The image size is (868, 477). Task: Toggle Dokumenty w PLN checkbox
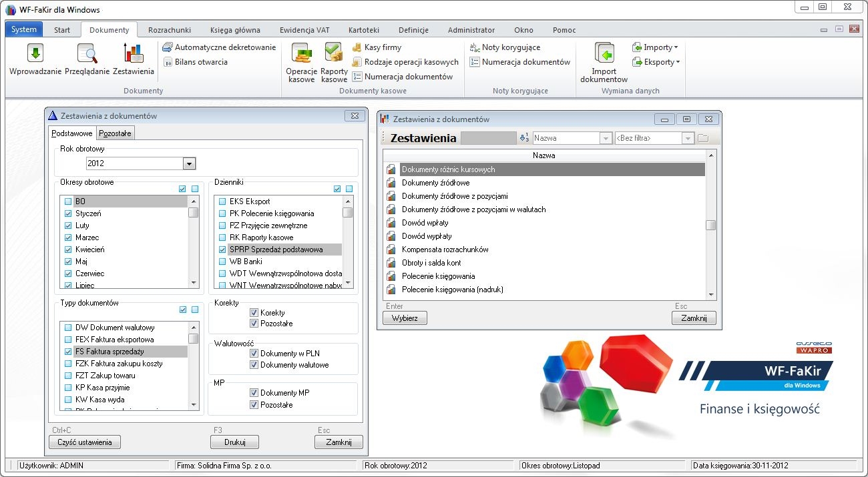coord(254,354)
